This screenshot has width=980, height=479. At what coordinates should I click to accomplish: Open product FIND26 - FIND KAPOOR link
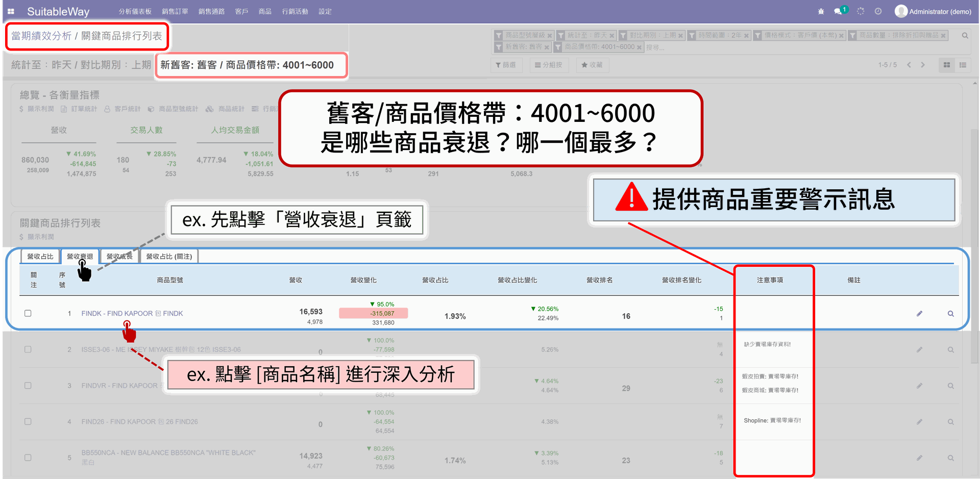tap(139, 422)
